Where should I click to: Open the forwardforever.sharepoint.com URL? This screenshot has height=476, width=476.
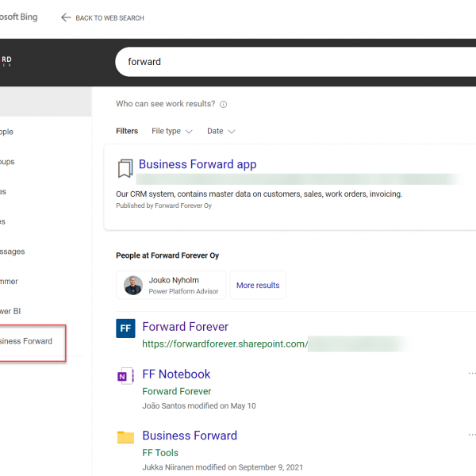(223, 344)
